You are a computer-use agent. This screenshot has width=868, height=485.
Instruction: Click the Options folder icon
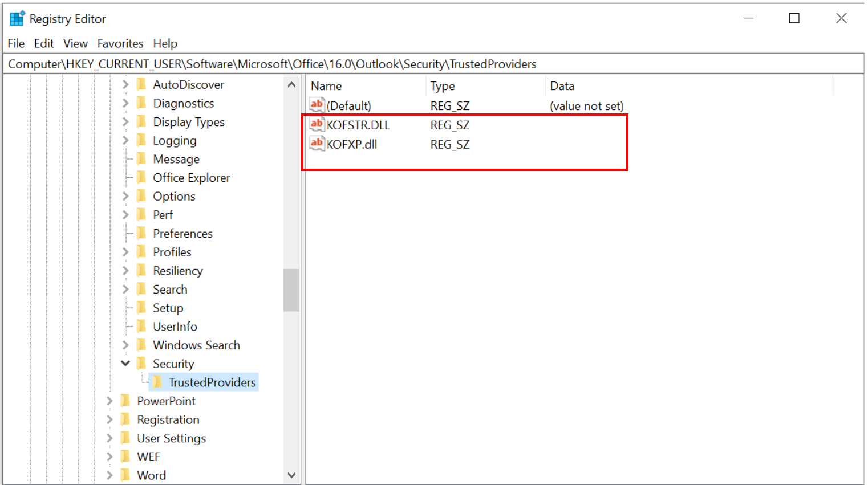141,196
